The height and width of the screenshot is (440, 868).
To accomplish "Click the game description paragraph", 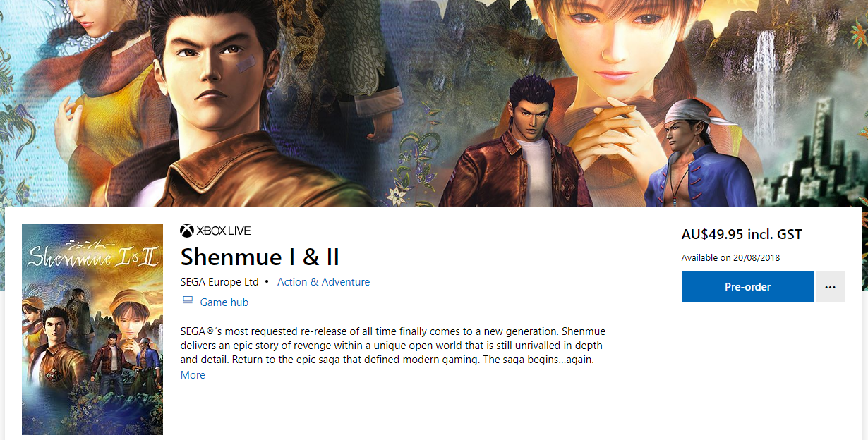I will pos(393,346).
